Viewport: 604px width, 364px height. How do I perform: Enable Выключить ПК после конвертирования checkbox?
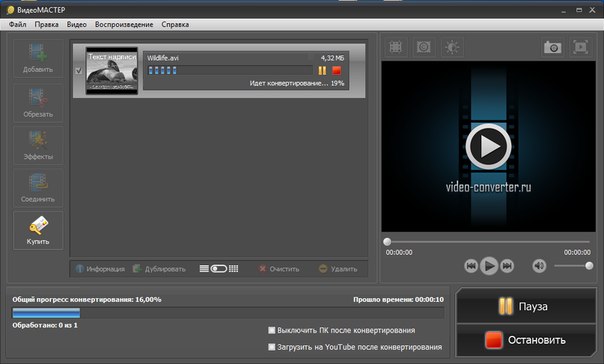pos(272,330)
